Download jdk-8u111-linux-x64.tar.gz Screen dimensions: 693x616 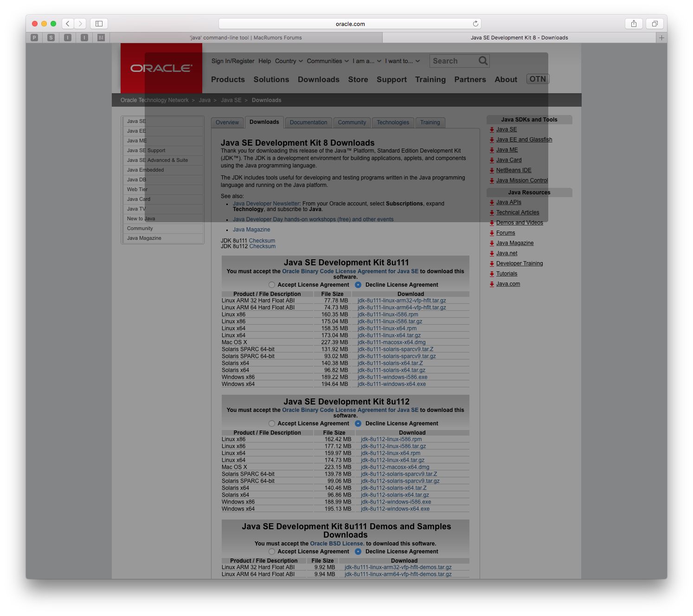(x=389, y=335)
